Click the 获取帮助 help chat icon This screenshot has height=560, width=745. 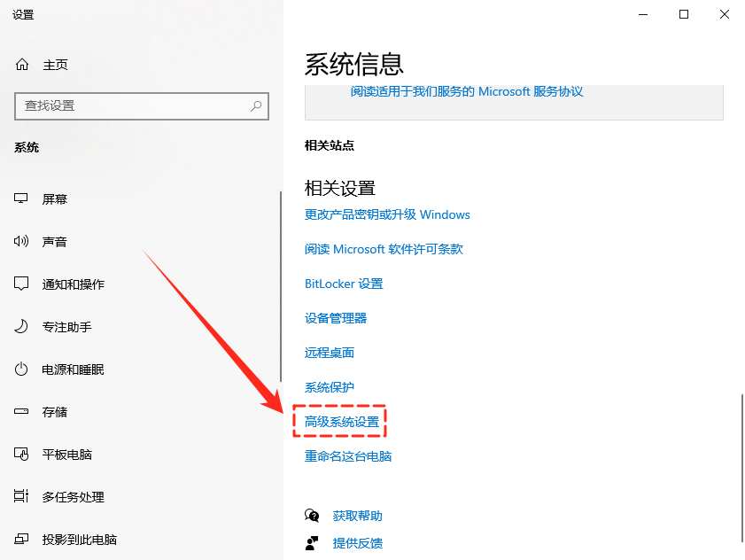tap(312, 516)
